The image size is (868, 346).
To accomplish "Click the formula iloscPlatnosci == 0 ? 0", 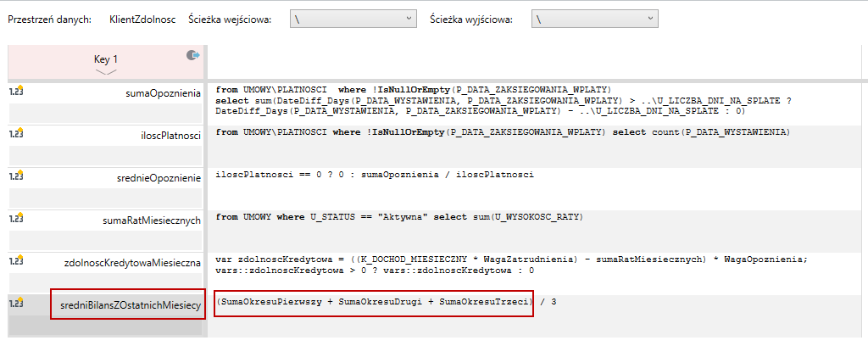I will pyautogui.click(x=375, y=175).
